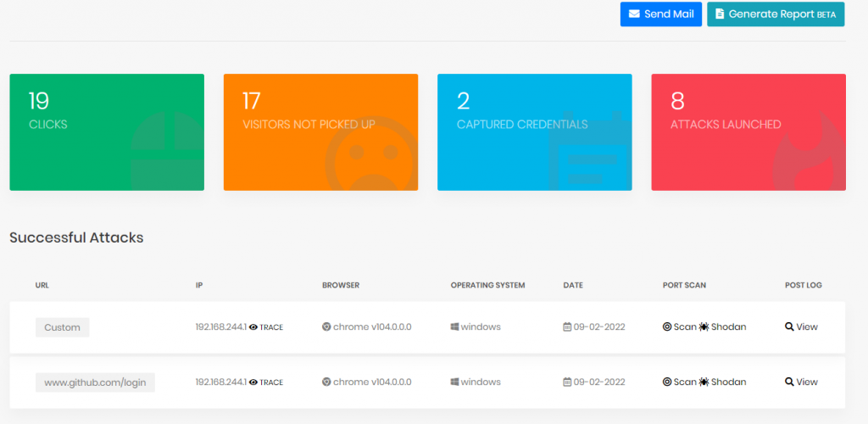Click Generate Report BETA button
Screen dimensions: 868x424
pos(776,14)
